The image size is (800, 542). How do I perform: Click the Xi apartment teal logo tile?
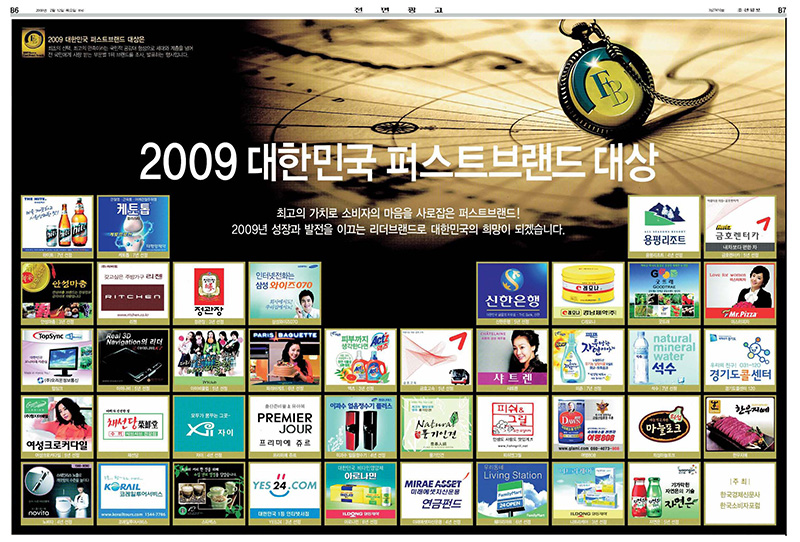pos(210,422)
